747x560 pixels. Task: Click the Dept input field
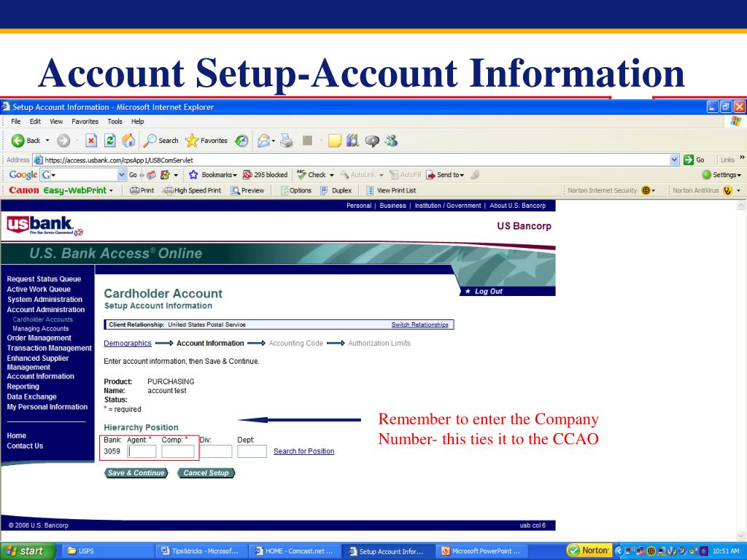[x=252, y=451]
